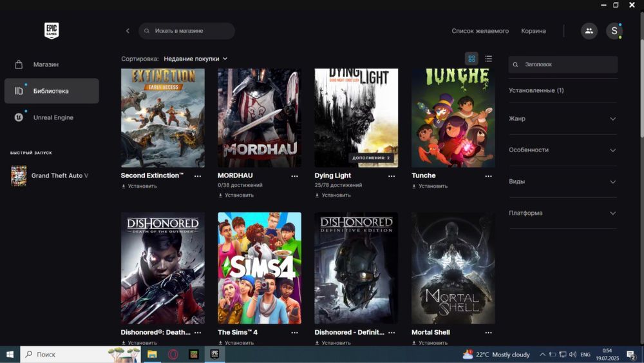Viewport: 644px width, 363px height.
Task: Install Dying Light
Action: 333,195
